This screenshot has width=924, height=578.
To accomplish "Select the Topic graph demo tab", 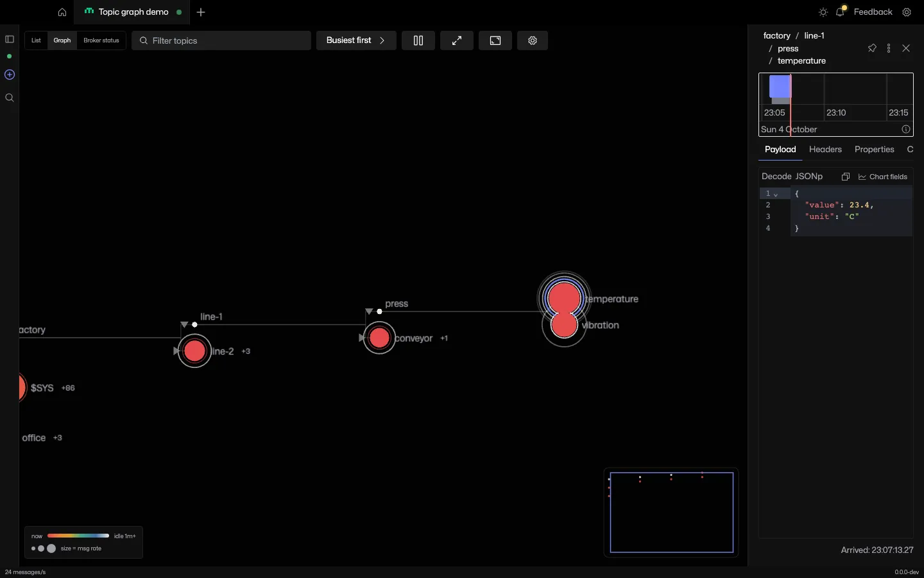I will [x=133, y=12].
